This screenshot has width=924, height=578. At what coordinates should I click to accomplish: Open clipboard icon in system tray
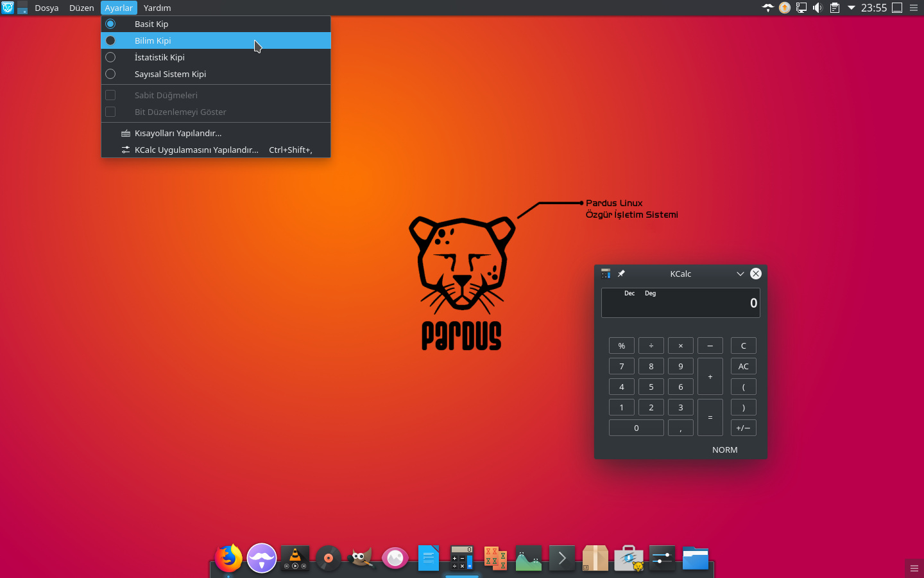click(834, 8)
